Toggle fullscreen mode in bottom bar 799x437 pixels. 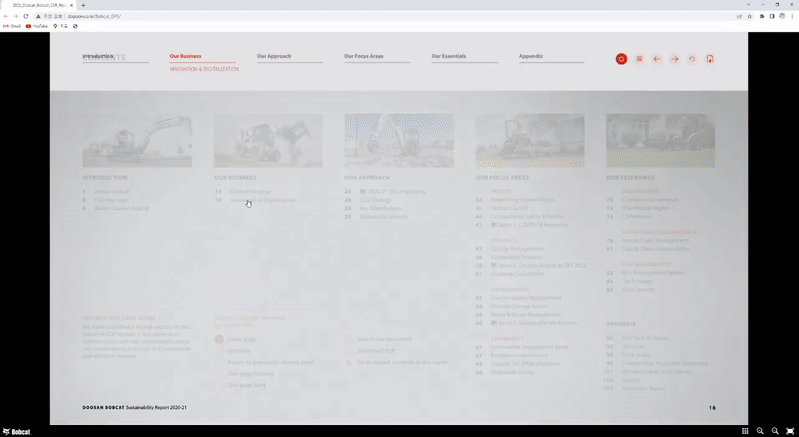click(790, 431)
